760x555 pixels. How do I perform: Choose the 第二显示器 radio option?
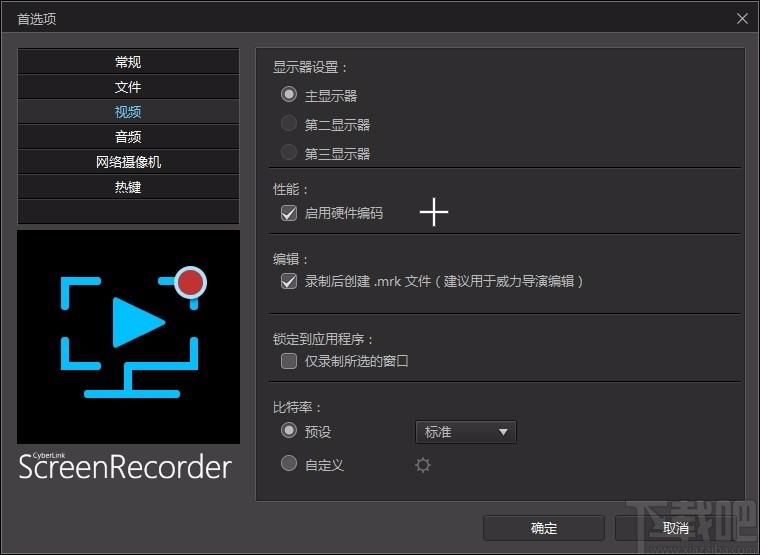(289, 124)
